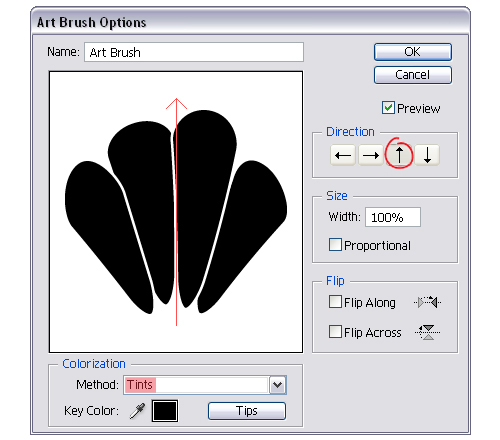Check the Flip Across option

tap(335, 332)
